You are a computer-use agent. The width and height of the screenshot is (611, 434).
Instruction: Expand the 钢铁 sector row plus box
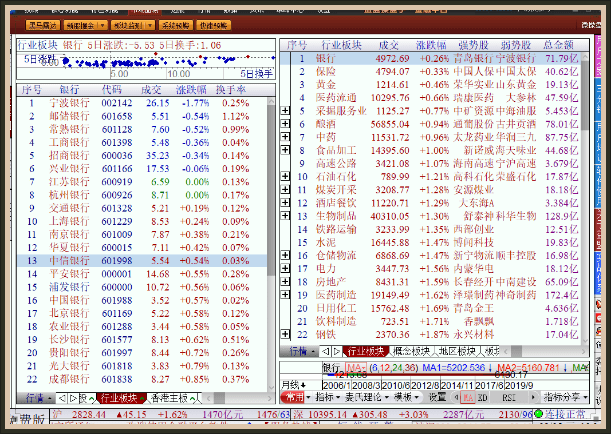(x=285, y=334)
